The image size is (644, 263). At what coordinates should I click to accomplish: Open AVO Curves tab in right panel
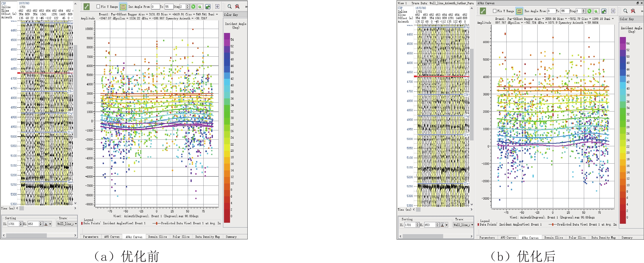pyautogui.click(x=508, y=238)
